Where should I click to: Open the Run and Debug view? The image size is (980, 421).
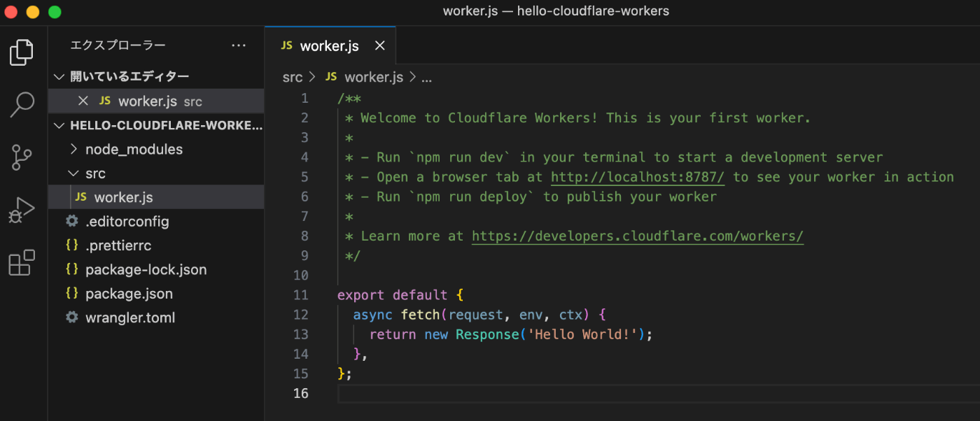(x=22, y=210)
